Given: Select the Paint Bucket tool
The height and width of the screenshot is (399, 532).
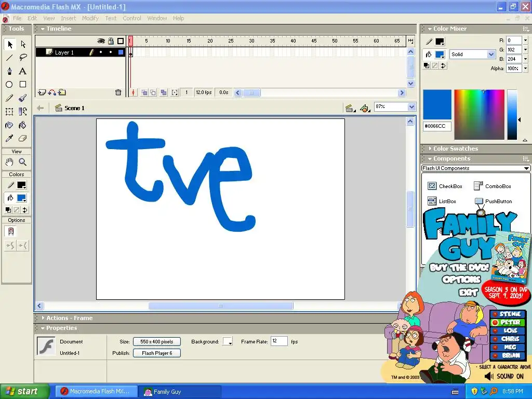Looking at the screenshot, I should (23, 125).
